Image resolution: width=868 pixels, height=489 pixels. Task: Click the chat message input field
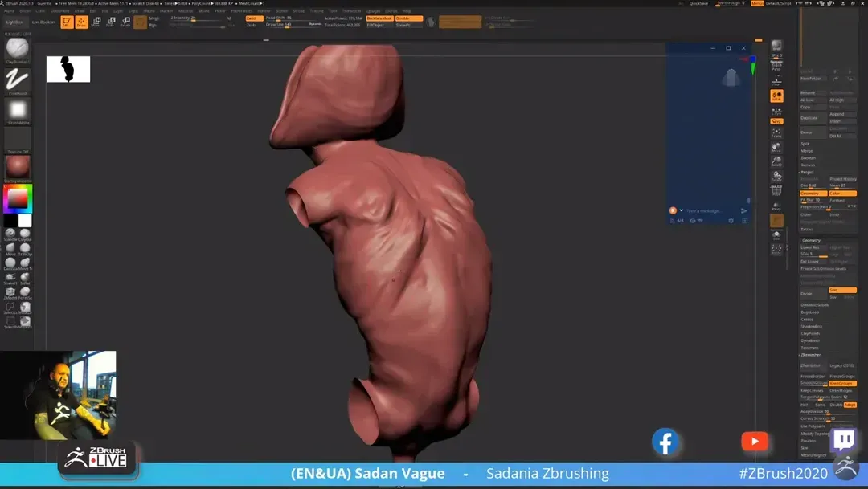click(703, 210)
